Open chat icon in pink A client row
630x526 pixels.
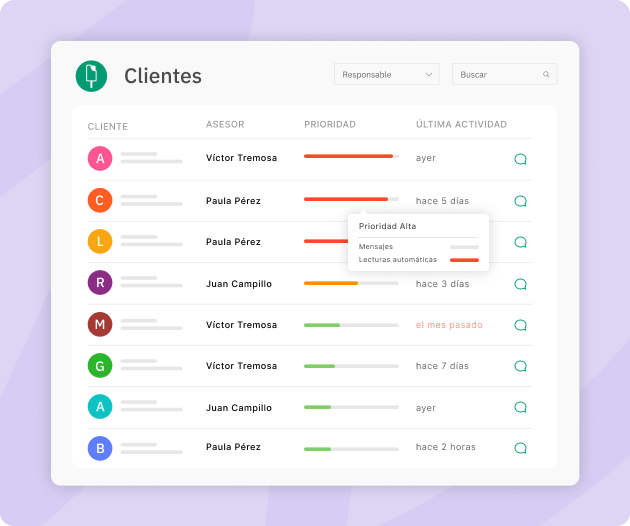tap(520, 159)
